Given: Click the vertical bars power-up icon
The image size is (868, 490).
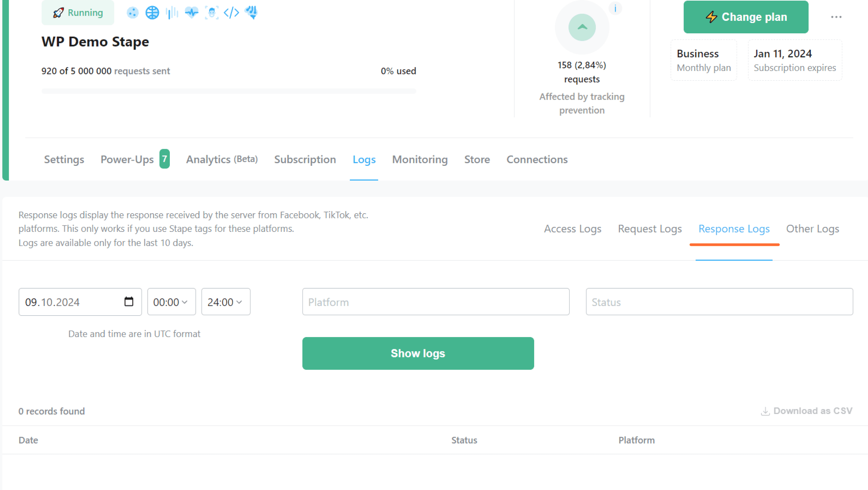Looking at the screenshot, I should 172,13.
